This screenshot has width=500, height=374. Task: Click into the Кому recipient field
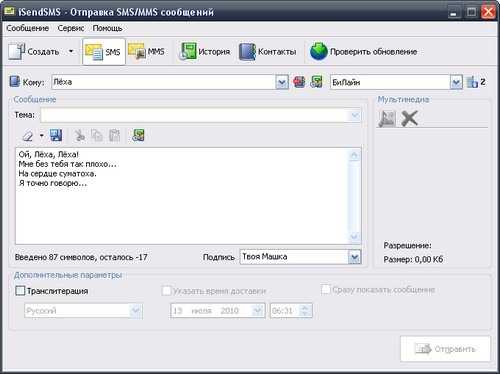tap(163, 82)
